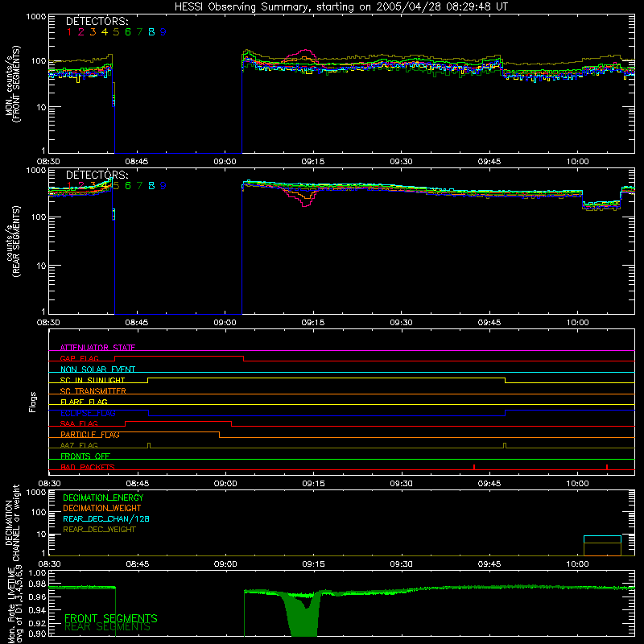Click the REAR SEGMENTS livetime legend label
Screen dimensions: 644x644
(107, 627)
